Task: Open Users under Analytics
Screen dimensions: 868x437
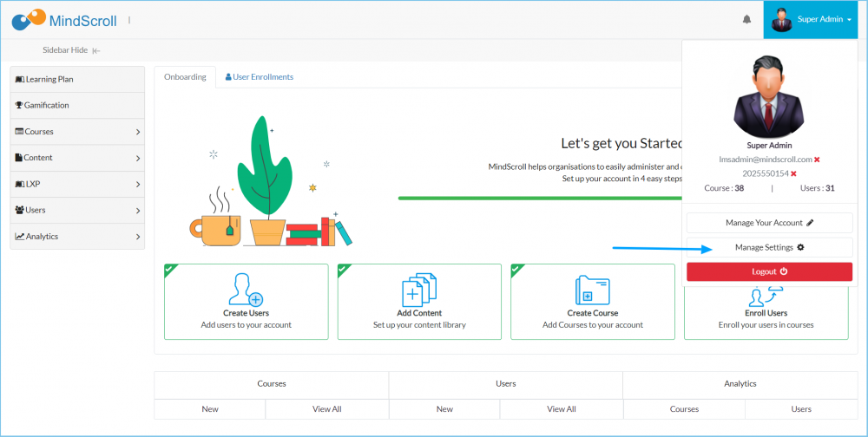Action: click(801, 409)
